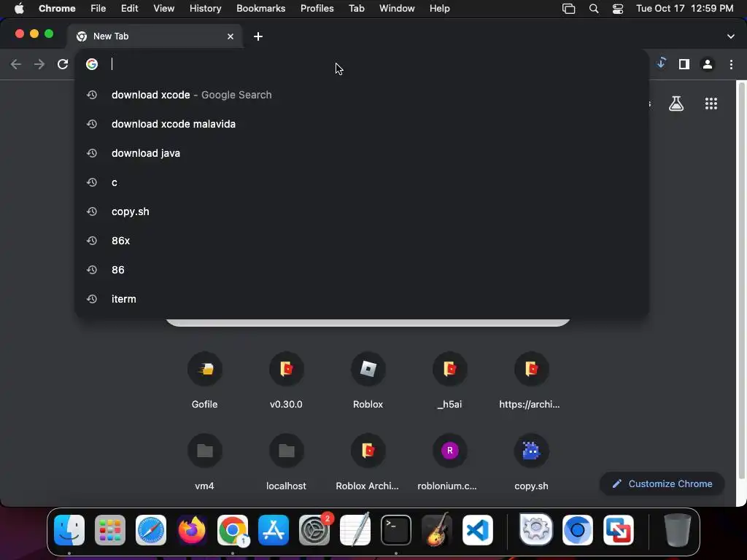747x560 pixels.
Task: Select the '86x' history suggestion
Action: [x=362, y=241]
